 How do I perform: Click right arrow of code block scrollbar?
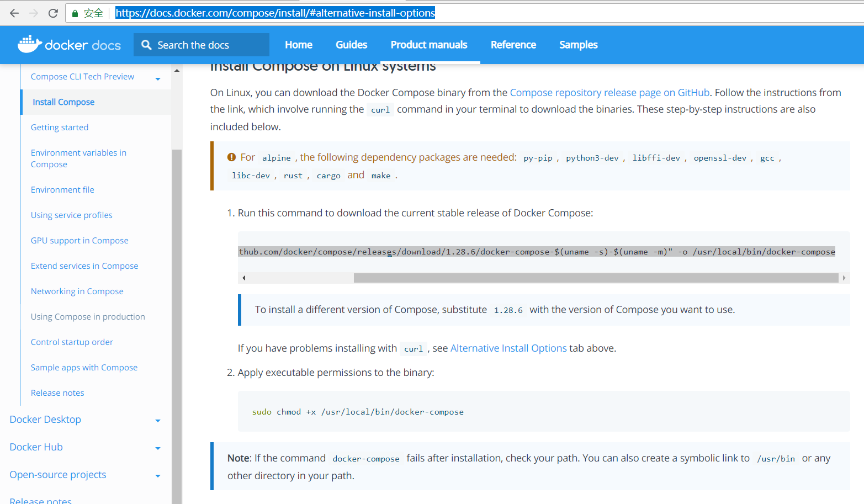pos(844,278)
